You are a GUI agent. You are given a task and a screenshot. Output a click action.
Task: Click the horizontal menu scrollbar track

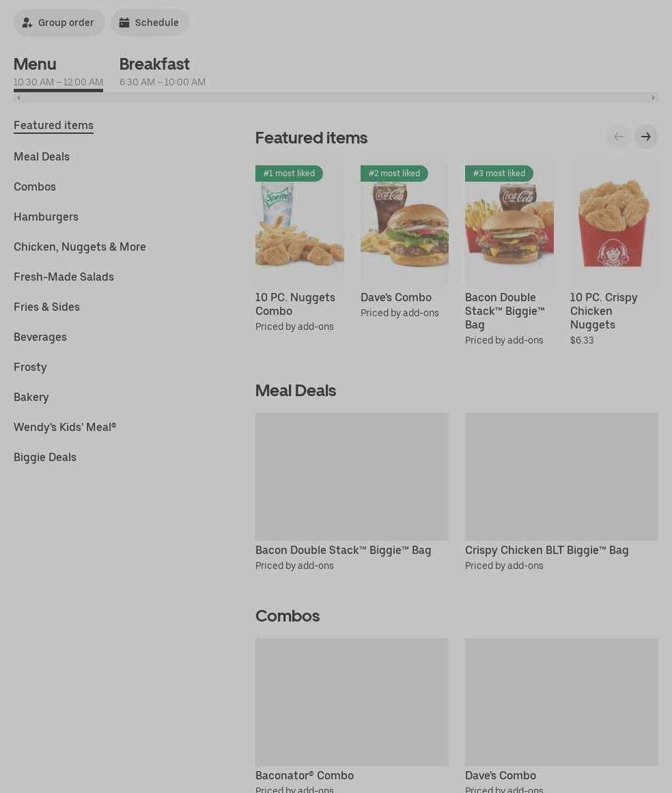(x=336, y=98)
